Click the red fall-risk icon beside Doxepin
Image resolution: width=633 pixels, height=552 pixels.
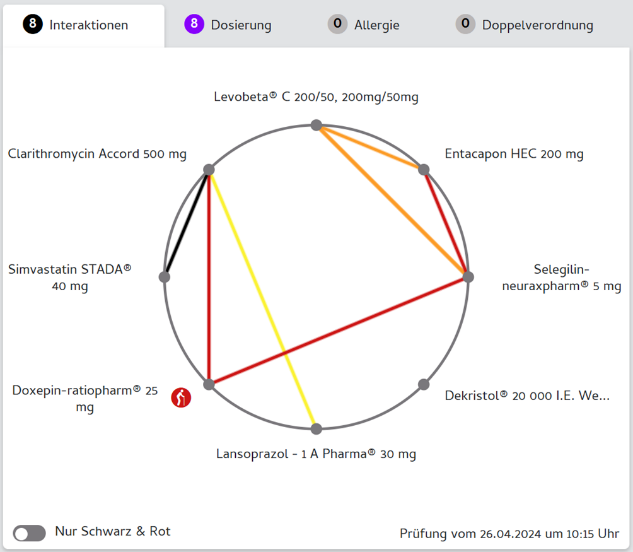(x=180, y=398)
